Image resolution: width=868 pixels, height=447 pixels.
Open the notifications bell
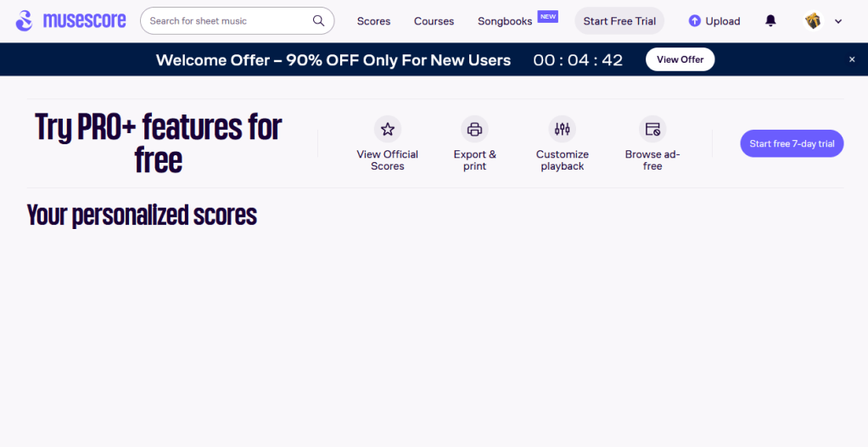tap(770, 21)
